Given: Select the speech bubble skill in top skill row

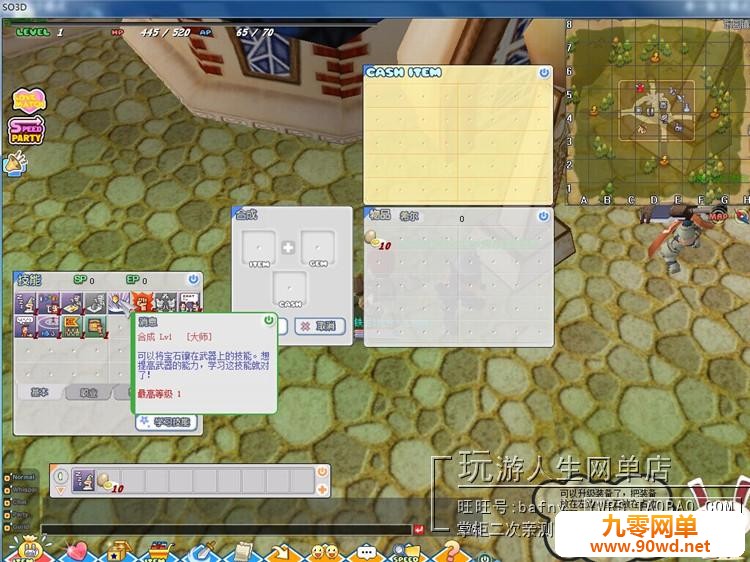Looking at the screenshot, I should 189,302.
